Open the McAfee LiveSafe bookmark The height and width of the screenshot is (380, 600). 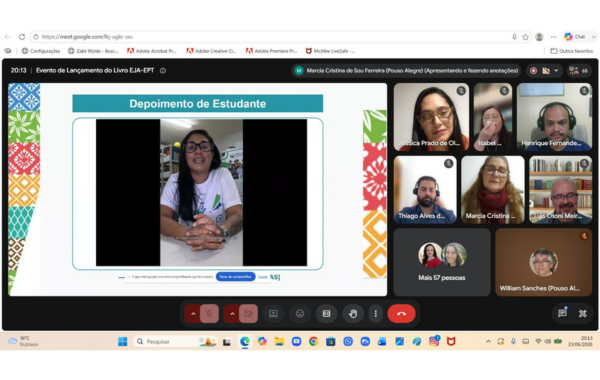point(330,51)
